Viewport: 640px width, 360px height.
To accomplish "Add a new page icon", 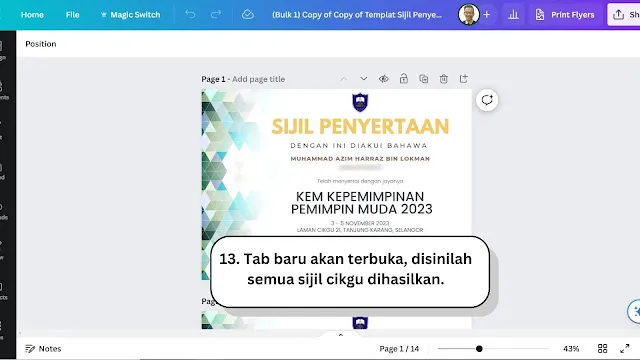I will point(464,79).
